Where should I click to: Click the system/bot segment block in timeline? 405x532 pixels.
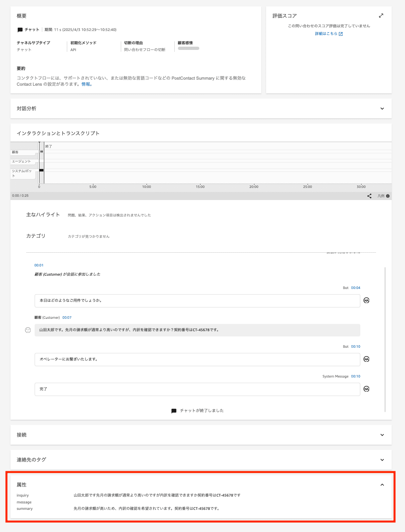pyautogui.click(x=41, y=170)
